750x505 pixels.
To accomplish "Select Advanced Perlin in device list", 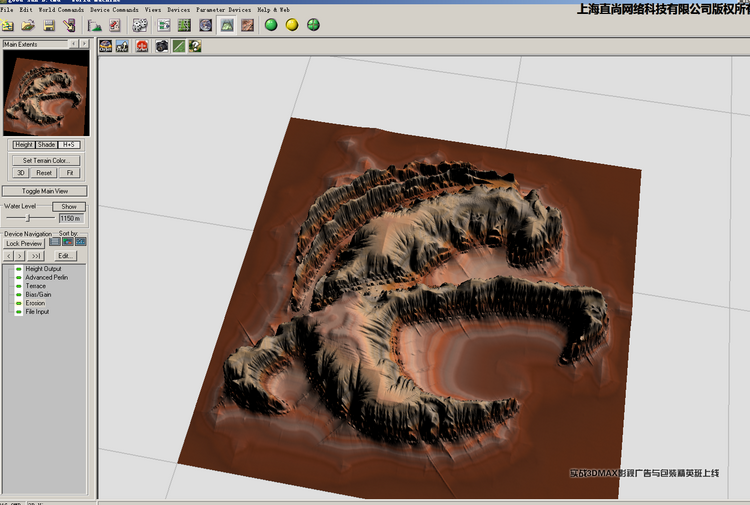I will coord(46,277).
